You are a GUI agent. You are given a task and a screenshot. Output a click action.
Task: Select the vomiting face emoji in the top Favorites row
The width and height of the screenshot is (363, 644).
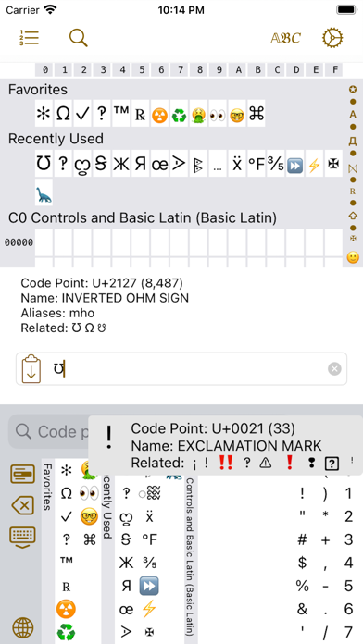pyautogui.click(x=198, y=114)
